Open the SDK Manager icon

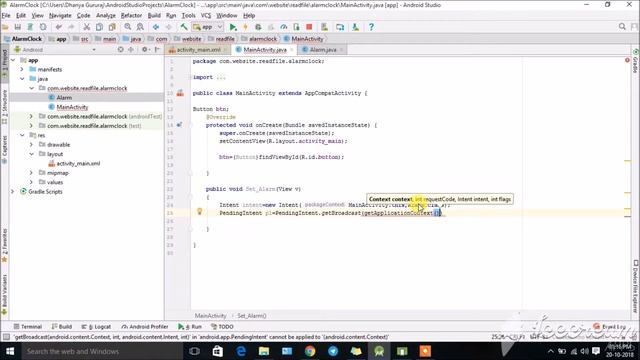[x=356, y=27]
